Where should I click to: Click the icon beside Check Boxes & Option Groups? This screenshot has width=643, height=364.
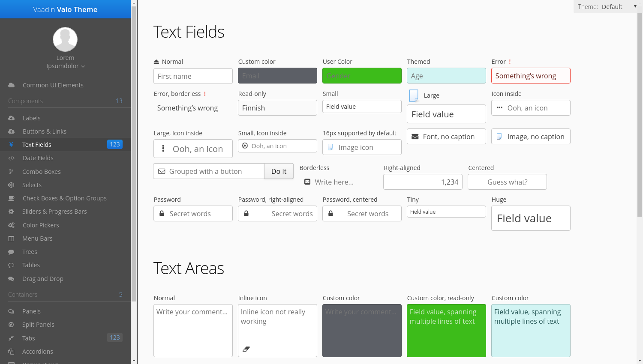(12, 198)
